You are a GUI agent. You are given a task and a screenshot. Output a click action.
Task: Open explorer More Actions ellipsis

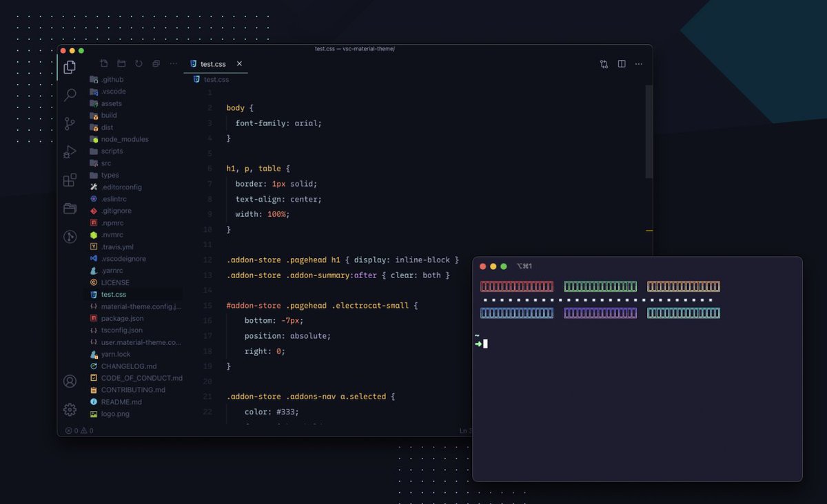pyautogui.click(x=173, y=63)
